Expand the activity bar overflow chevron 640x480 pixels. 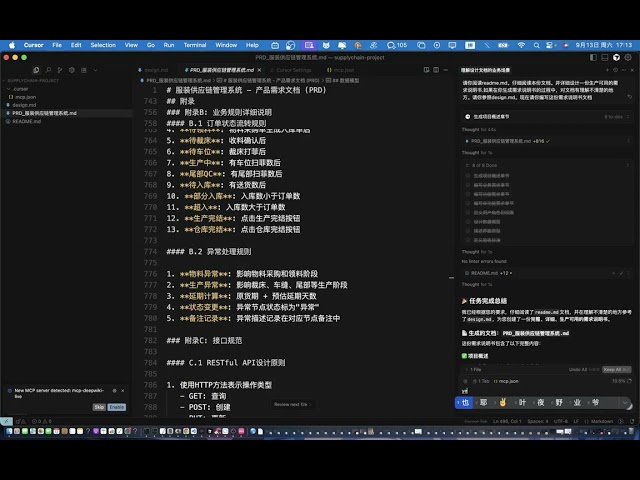tap(96, 70)
